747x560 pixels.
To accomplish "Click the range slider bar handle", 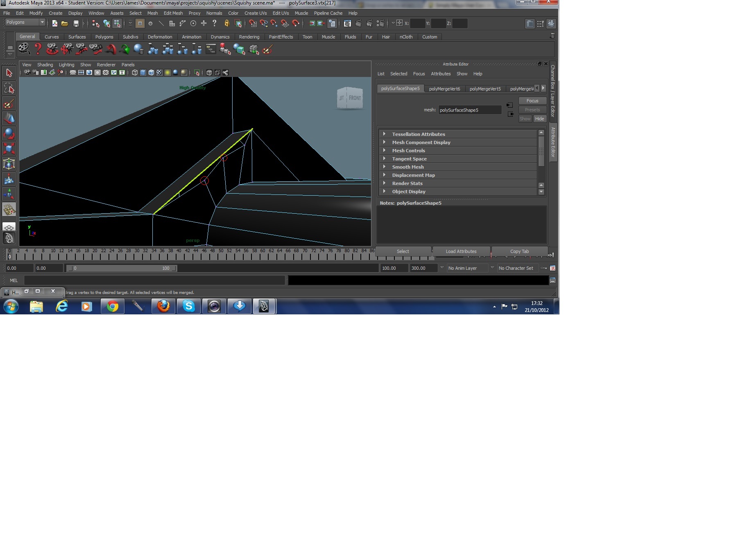I will [122, 268].
